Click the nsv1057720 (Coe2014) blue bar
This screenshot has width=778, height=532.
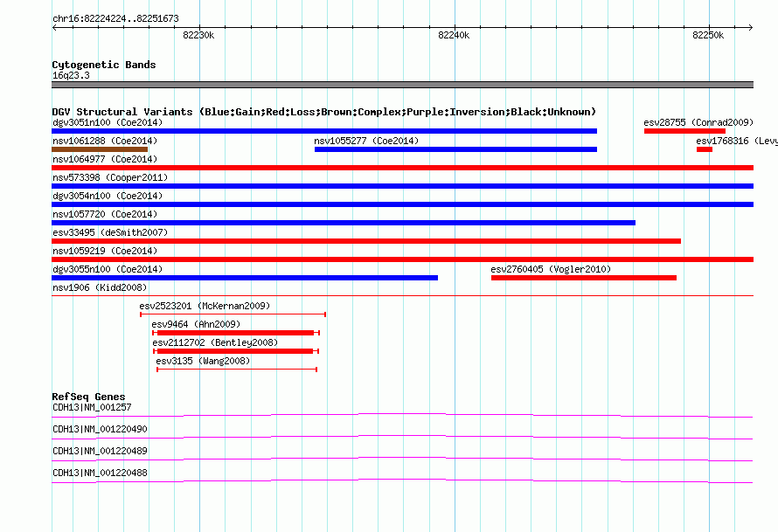(x=344, y=223)
